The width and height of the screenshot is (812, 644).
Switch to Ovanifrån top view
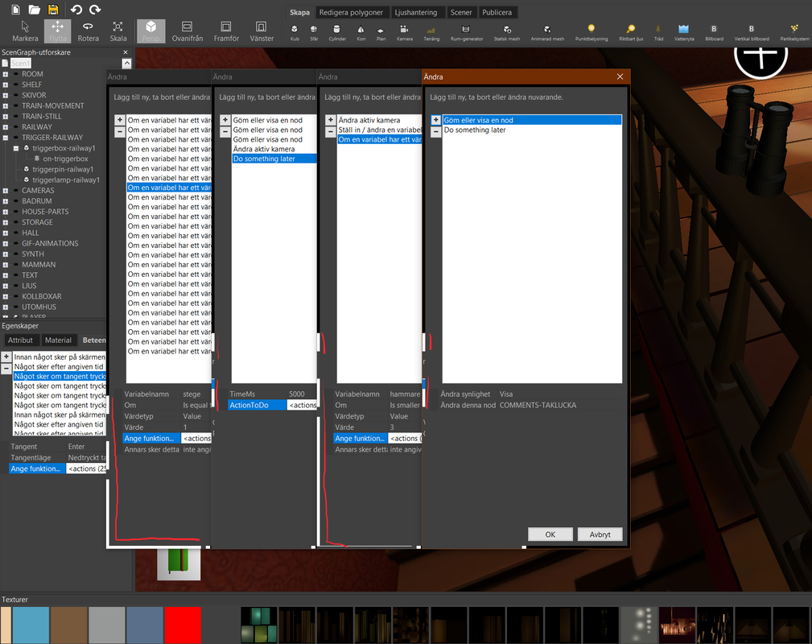(187, 31)
